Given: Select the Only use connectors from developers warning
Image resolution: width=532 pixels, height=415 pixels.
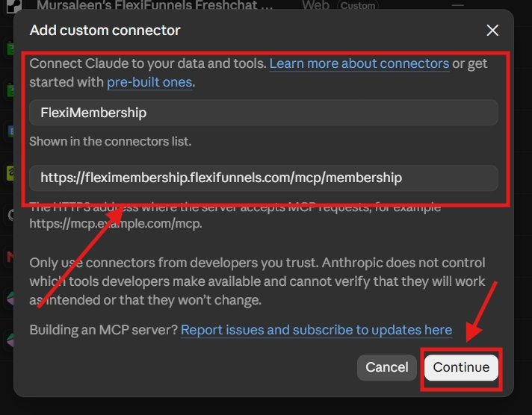Looking at the screenshot, I should [x=257, y=281].
